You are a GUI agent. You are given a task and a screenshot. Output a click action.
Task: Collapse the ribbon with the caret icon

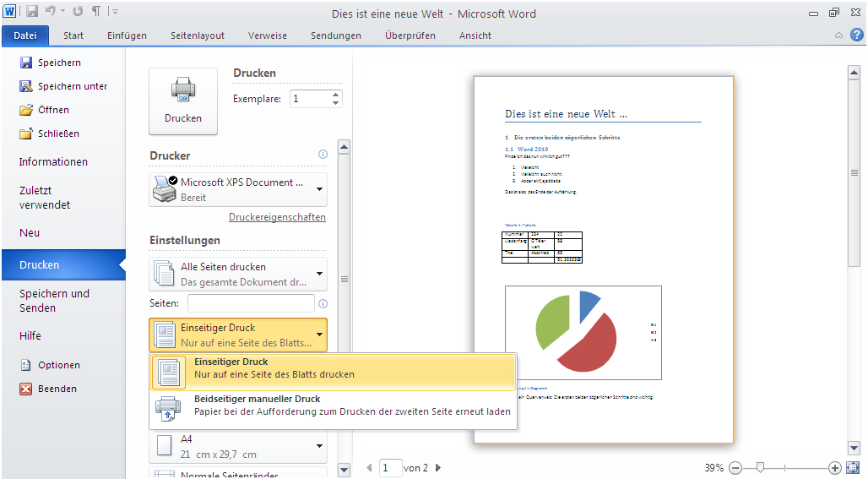point(838,35)
